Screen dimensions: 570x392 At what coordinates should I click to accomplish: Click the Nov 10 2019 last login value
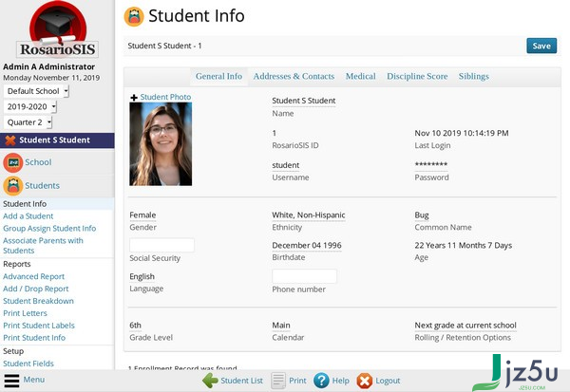point(462,133)
